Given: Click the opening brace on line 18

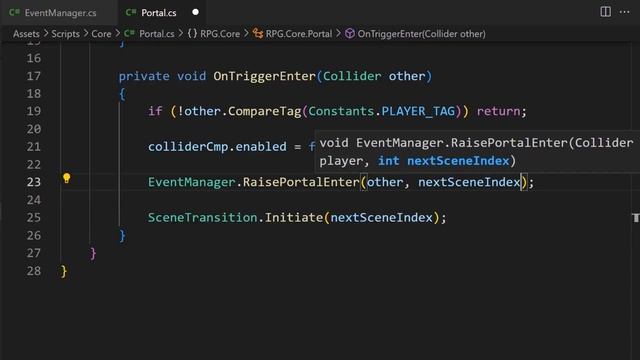Looking at the screenshot, I should tap(122, 94).
